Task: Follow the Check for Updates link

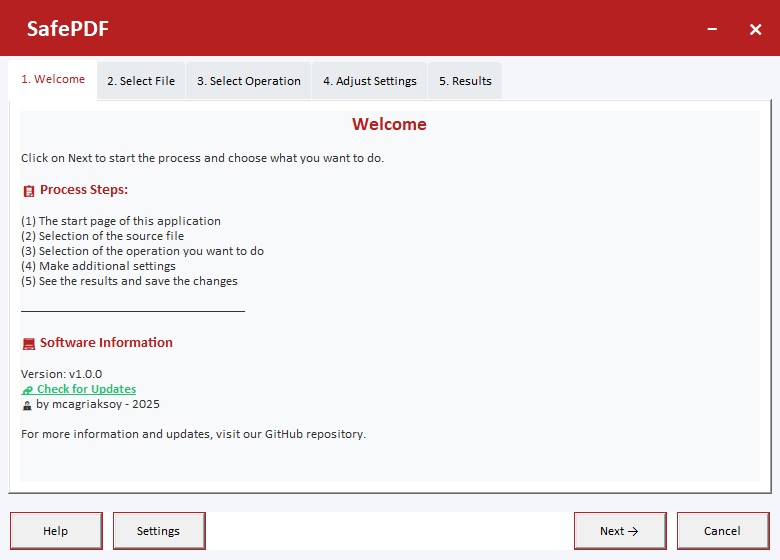Action: 86,389
